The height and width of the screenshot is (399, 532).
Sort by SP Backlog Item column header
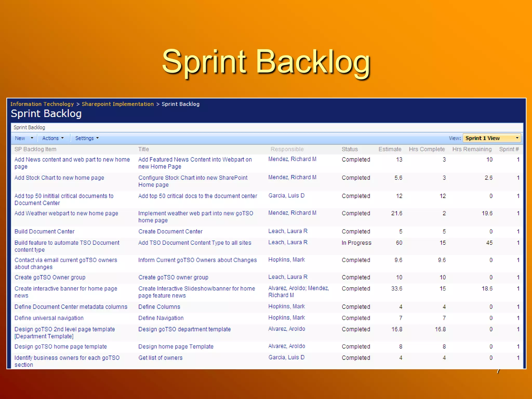35,149
